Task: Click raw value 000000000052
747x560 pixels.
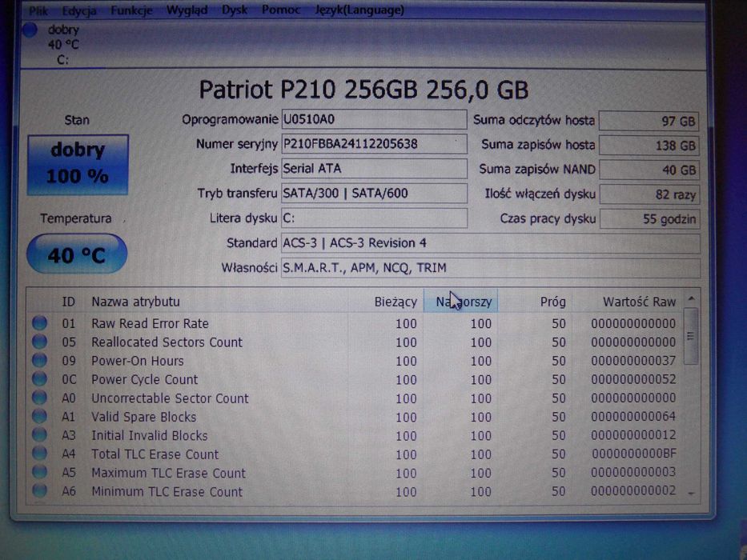Action: pos(633,379)
